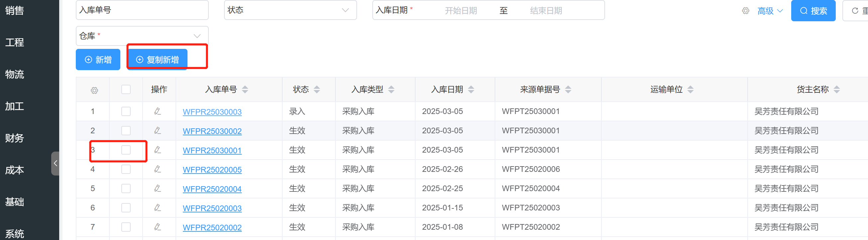The width and height of the screenshot is (868, 240).
Task: Open the 成本 sidebar menu
Action: (x=15, y=170)
